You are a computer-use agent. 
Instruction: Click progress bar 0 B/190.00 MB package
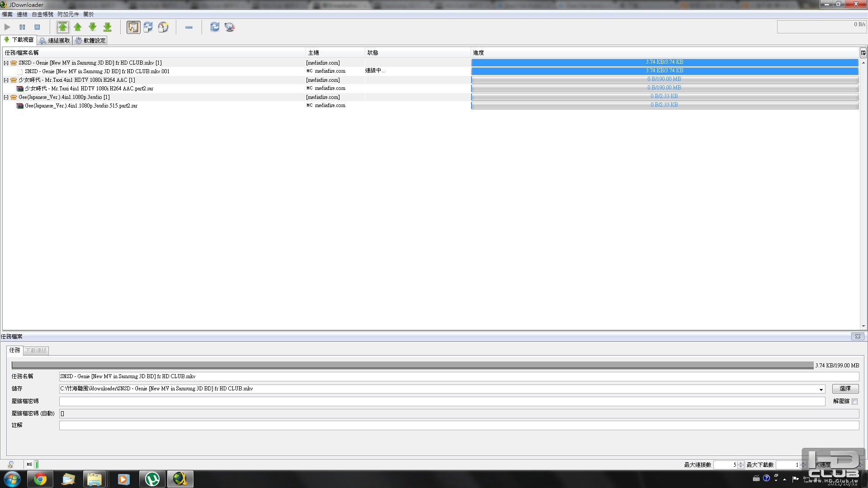[x=665, y=80]
